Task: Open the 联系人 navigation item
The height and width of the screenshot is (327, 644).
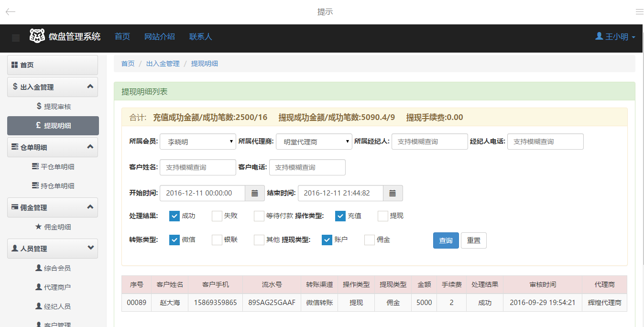Action: (x=200, y=36)
